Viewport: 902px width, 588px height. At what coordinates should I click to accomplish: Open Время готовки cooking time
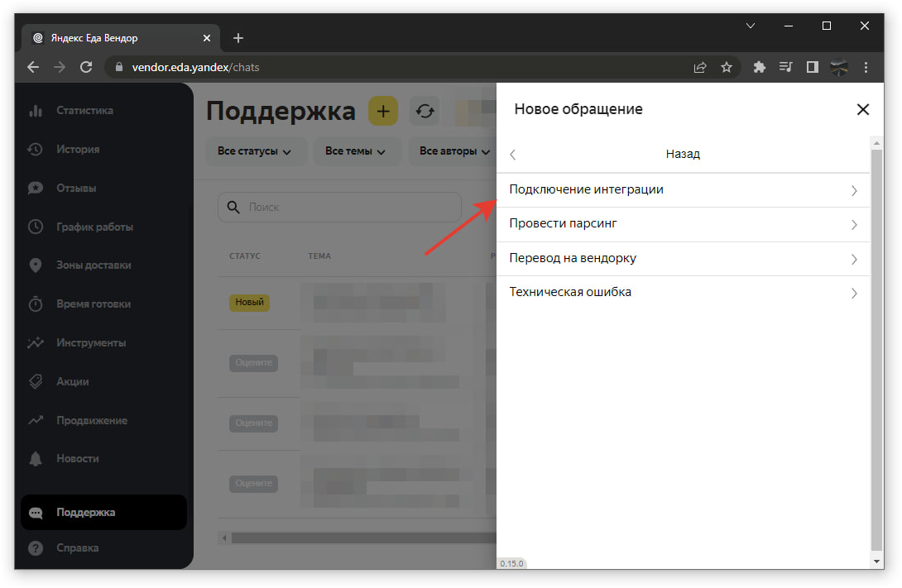(x=94, y=304)
